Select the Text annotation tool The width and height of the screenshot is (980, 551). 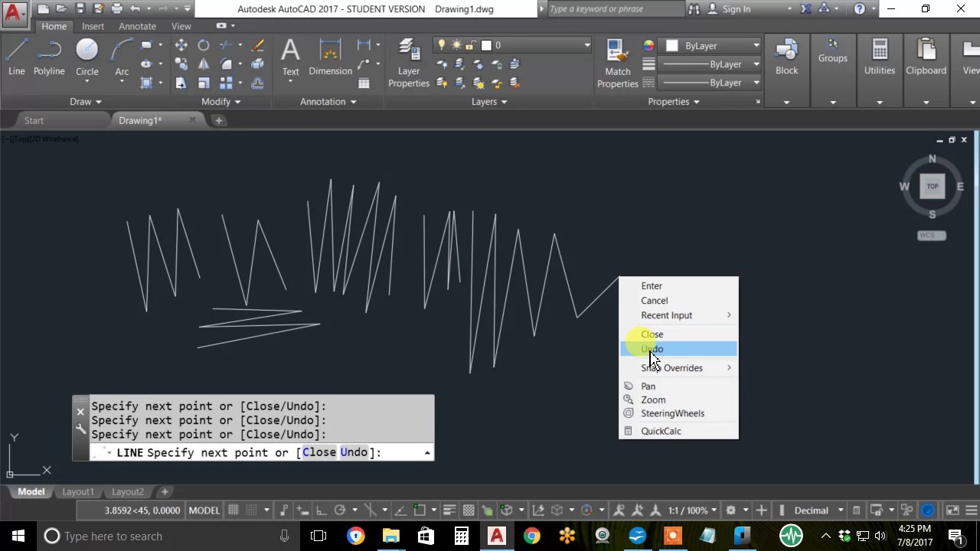point(290,57)
